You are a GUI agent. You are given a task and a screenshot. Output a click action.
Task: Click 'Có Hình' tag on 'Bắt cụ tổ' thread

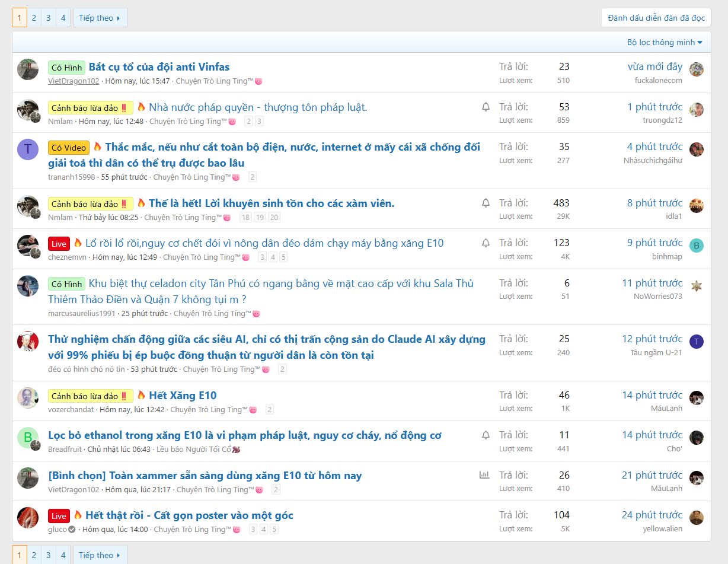click(x=67, y=68)
